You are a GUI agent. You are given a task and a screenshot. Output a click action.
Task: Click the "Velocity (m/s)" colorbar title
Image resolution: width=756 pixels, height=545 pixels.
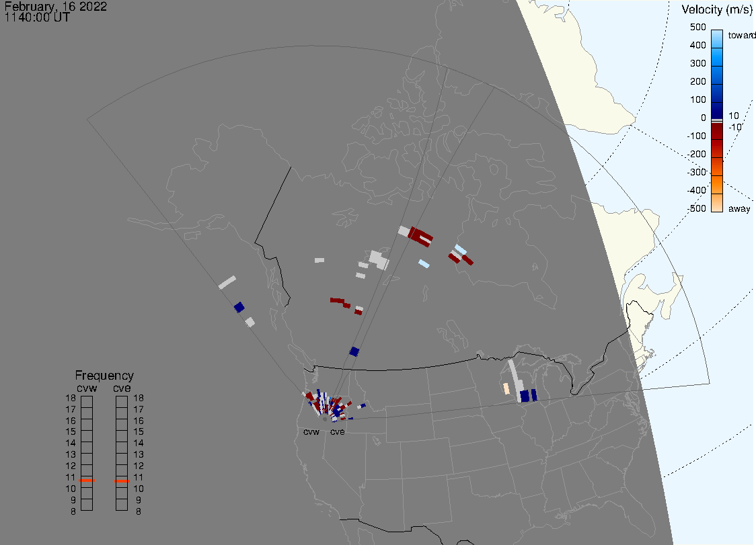(717, 9)
